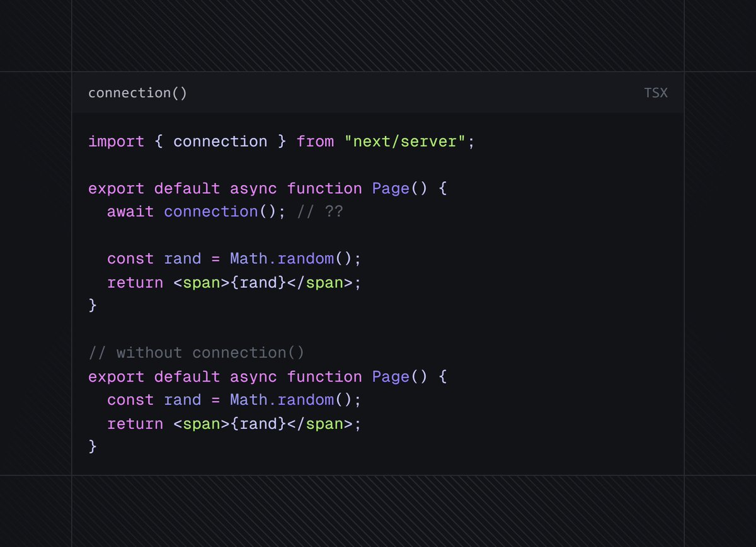Click the closing brace of the last function
The height and width of the screenshot is (547, 756).
click(93, 446)
